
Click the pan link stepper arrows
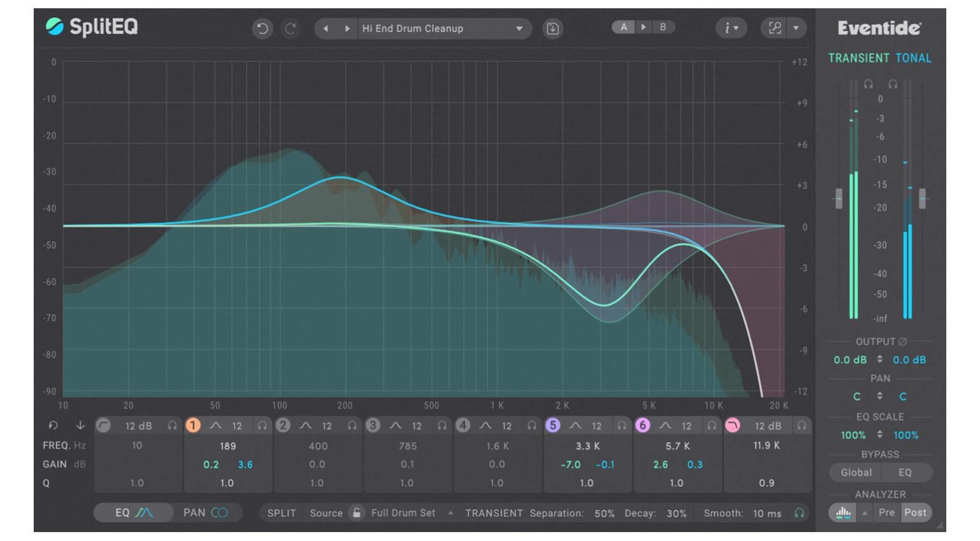pyautogui.click(x=880, y=396)
